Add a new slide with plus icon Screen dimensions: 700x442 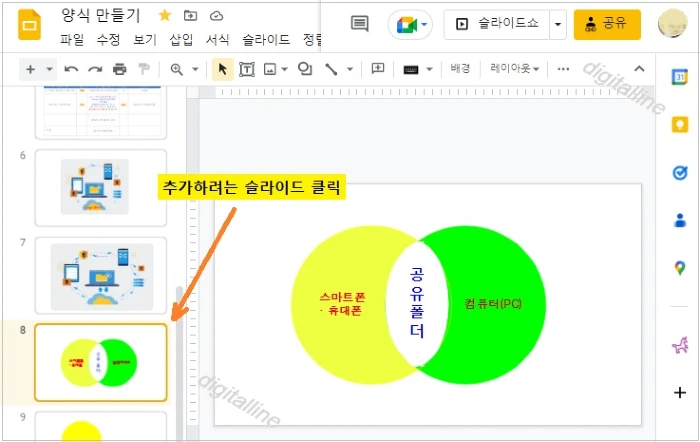(30, 69)
